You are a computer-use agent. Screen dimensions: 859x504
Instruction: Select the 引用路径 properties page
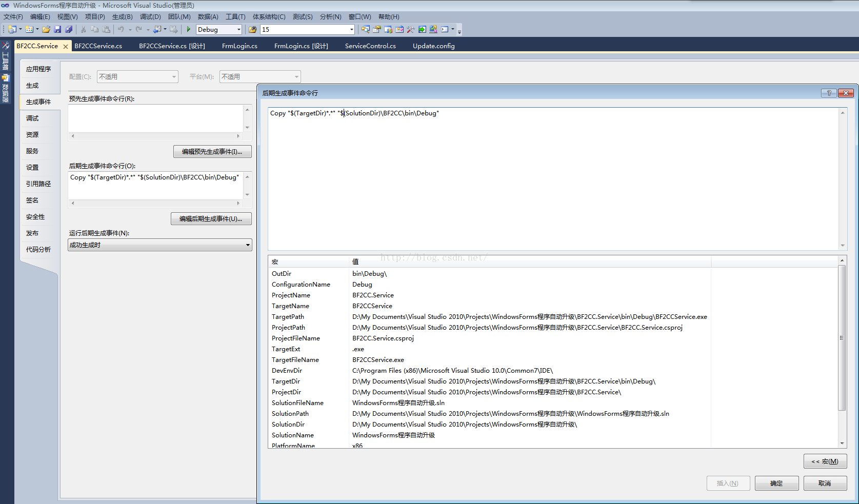pos(38,184)
